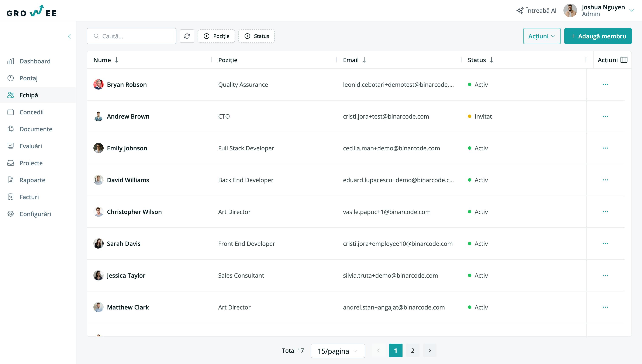Select the Quality Assurance position cell
The width and height of the screenshot is (642, 364).
(243, 85)
